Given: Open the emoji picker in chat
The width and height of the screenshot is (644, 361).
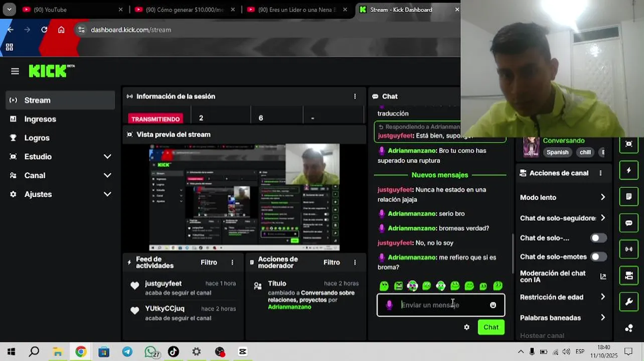Looking at the screenshot, I should pyautogui.click(x=493, y=305).
